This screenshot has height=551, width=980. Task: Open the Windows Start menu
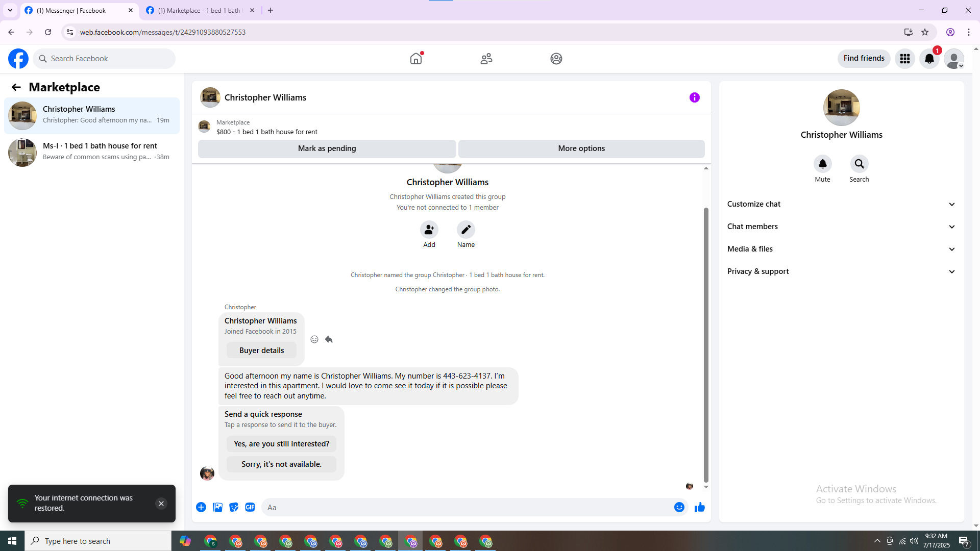[x=12, y=541]
